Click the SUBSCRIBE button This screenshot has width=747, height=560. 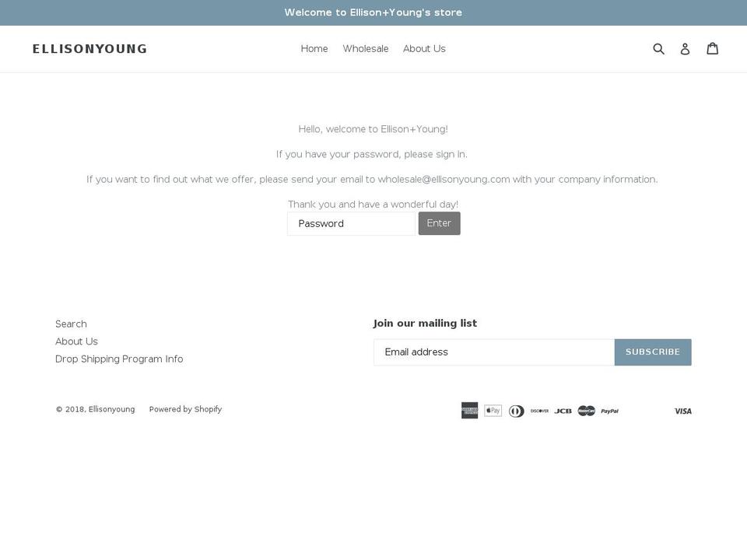(x=653, y=352)
